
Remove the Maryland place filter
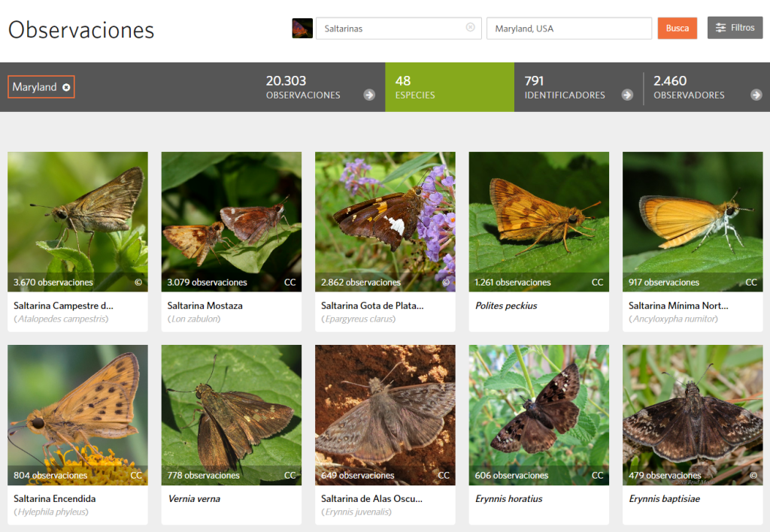pyautogui.click(x=66, y=88)
